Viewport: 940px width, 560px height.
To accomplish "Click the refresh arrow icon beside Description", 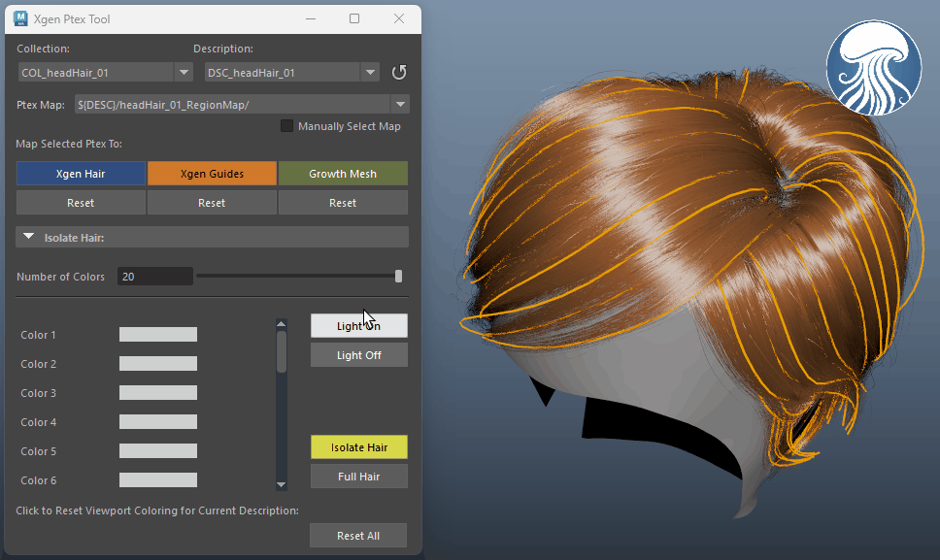I will click(x=399, y=73).
